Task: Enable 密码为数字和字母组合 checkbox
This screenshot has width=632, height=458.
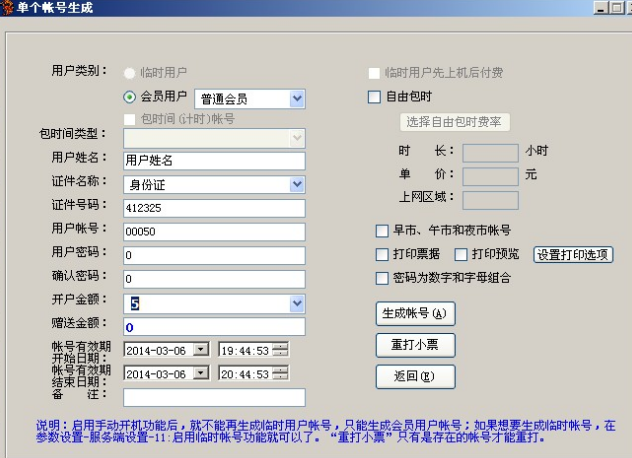Action: 382,278
